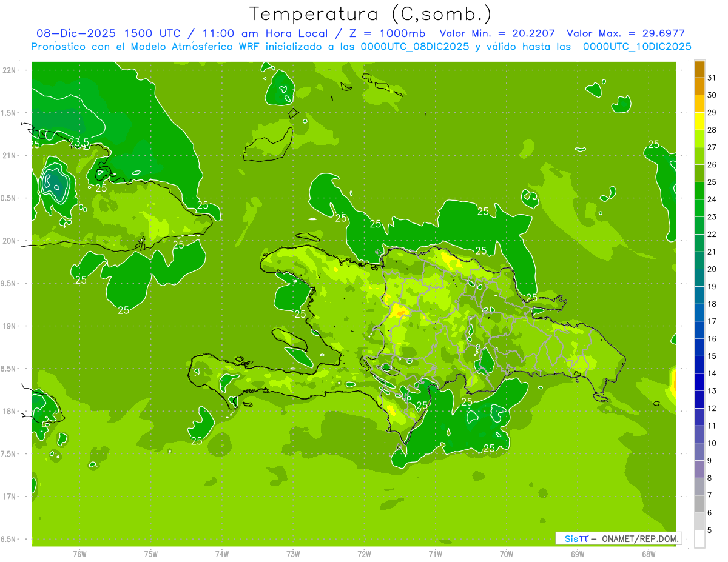Select the purple swatch between 9 and 10

699,452
